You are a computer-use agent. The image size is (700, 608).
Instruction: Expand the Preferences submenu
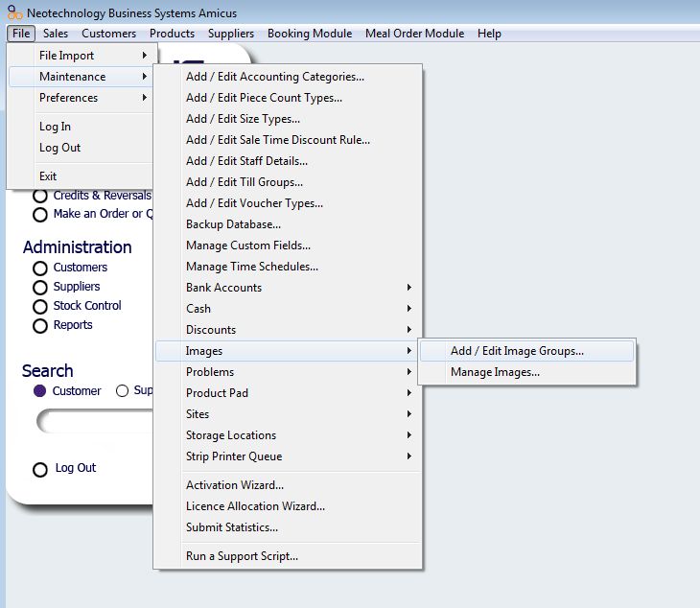(x=82, y=97)
